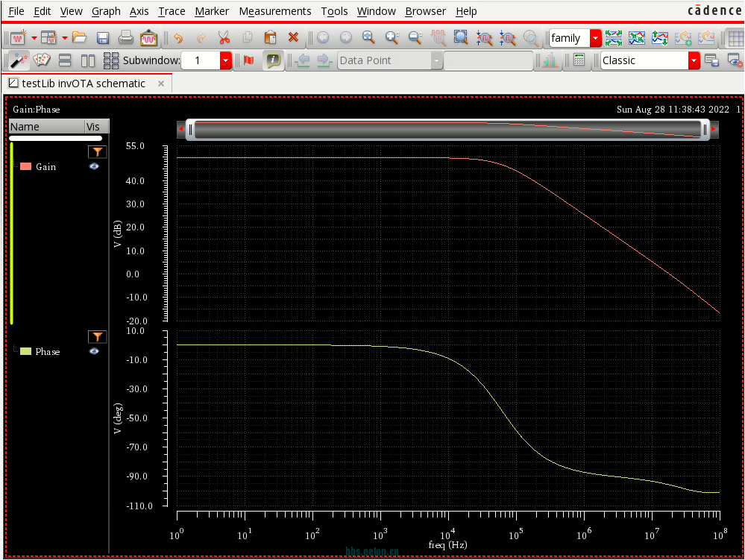Toggle the tooltip info balloon button
The image size is (745, 560).
click(273, 60)
